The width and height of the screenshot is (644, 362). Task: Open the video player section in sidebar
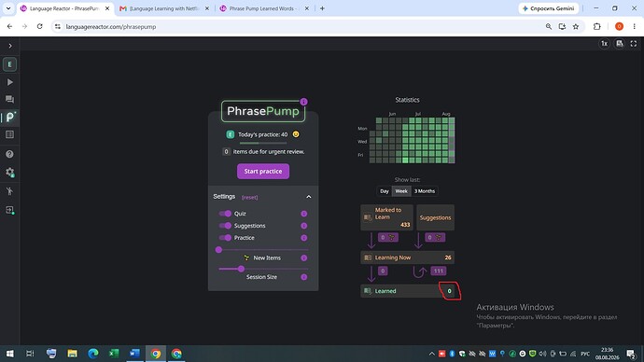pos(10,82)
